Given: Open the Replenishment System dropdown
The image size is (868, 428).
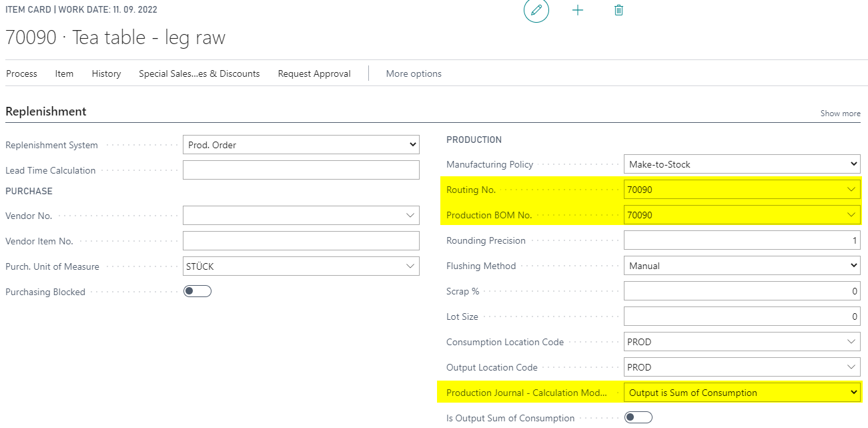Looking at the screenshot, I should [x=301, y=145].
